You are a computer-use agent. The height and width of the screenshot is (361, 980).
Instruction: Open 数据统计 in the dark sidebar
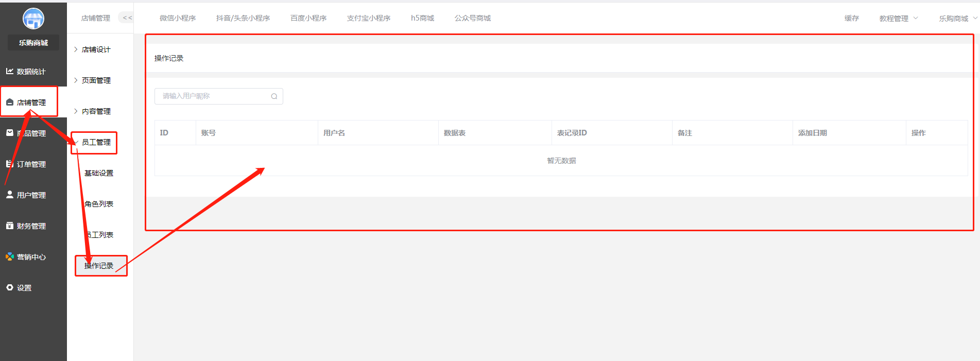pos(31,72)
